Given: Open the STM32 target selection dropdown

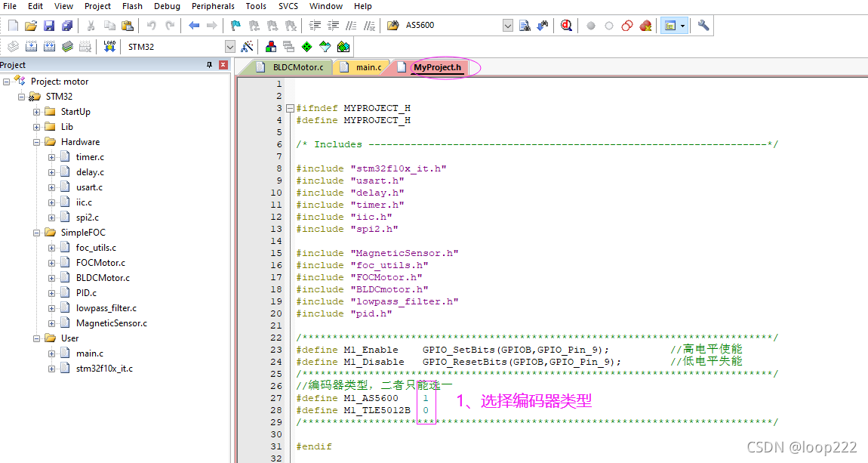Looking at the screenshot, I should click(x=229, y=47).
